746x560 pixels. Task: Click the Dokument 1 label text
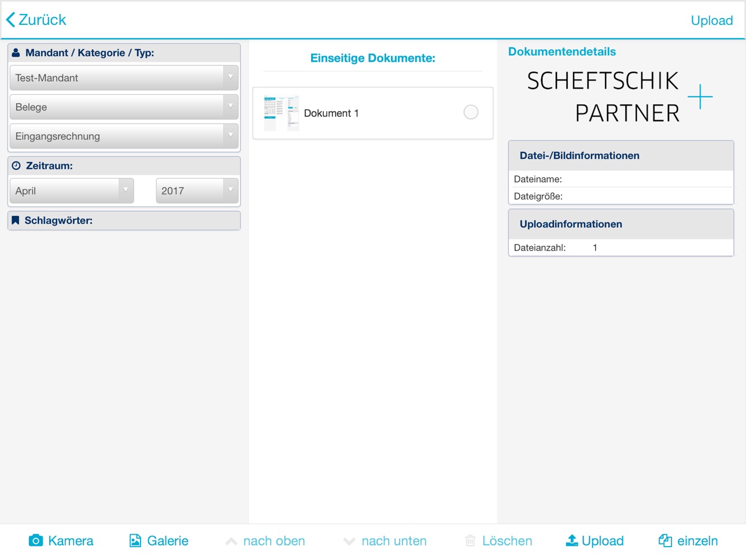pyautogui.click(x=331, y=113)
